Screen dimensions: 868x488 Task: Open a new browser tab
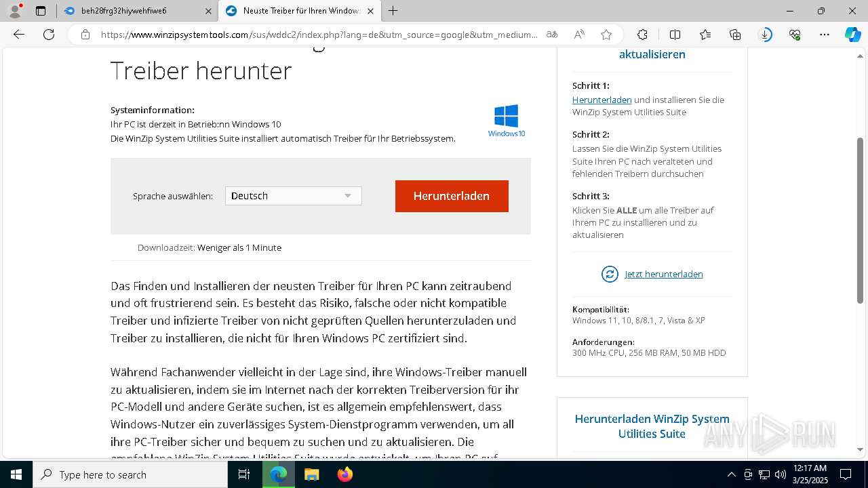pos(393,11)
